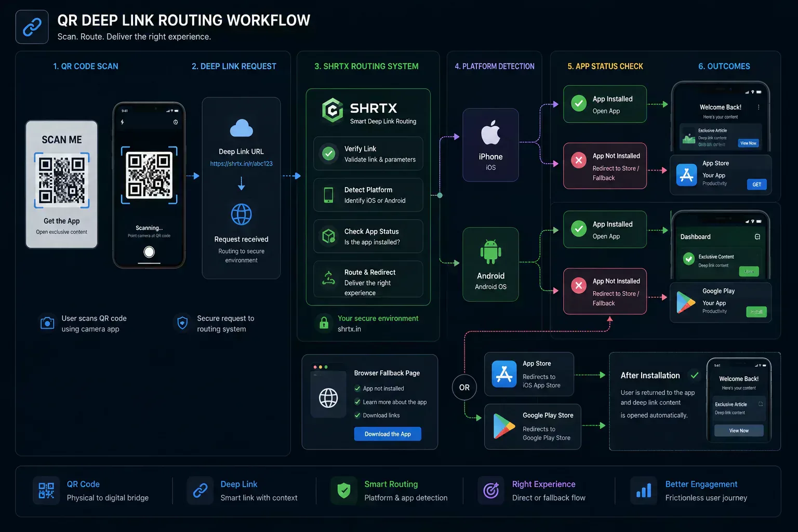Click the Android robot icon
Screen dimensions: 798x532
[x=490, y=252]
